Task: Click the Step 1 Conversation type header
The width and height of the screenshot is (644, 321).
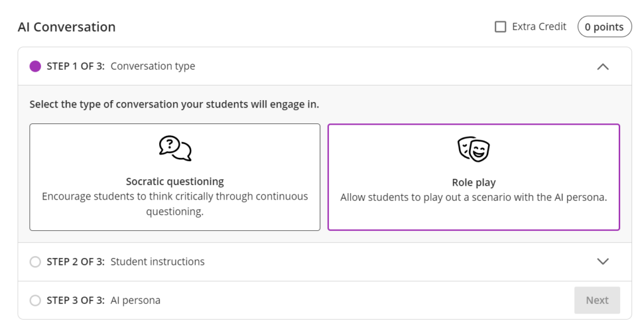Action: pyautogui.click(x=325, y=66)
